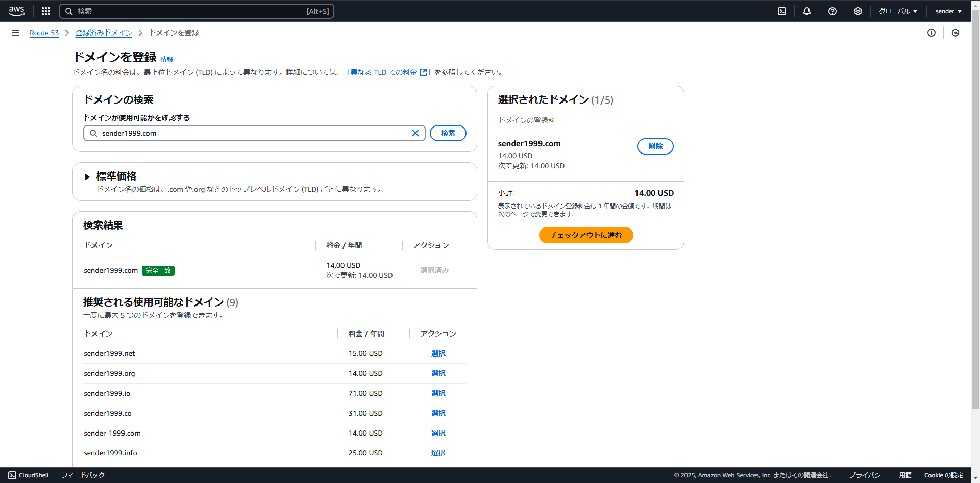The image size is (980, 483).
Task: Click the AWS home logo
Action: coord(16,11)
